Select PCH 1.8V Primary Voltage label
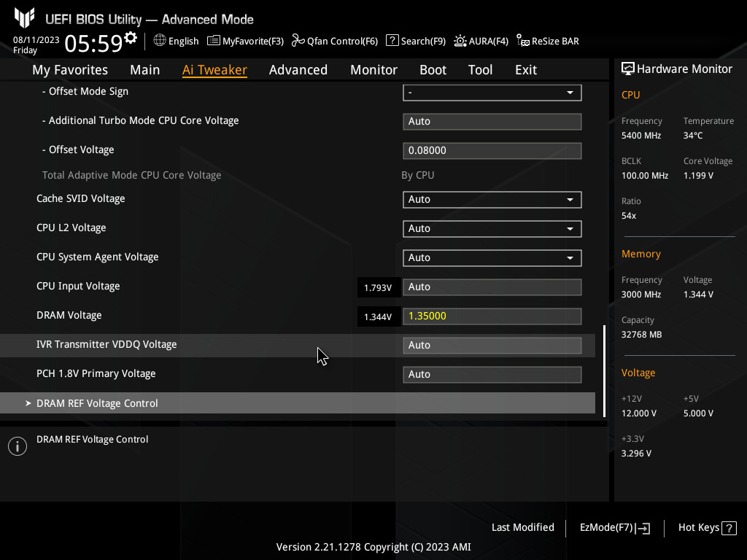The width and height of the screenshot is (747, 560). (x=96, y=373)
